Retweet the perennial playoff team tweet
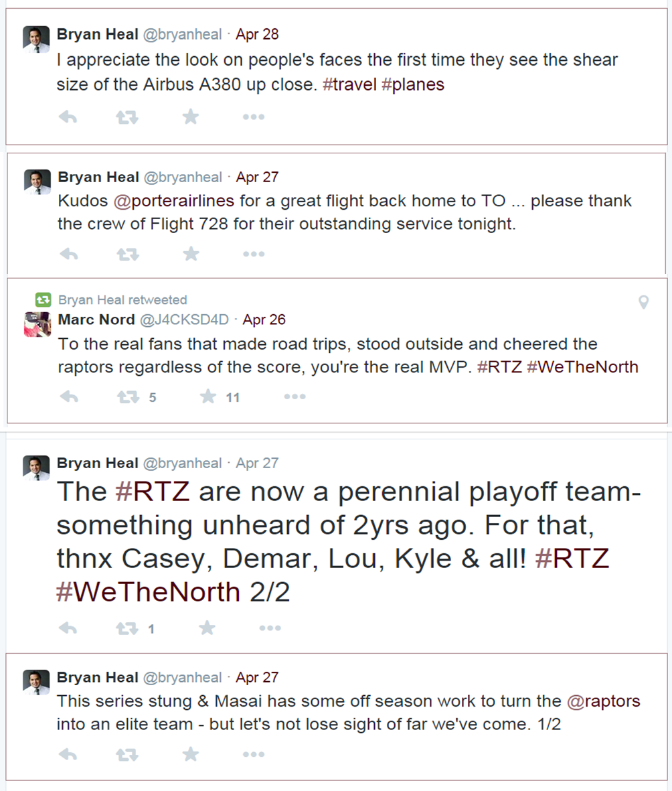Viewport: 672px width, 791px height. pos(127,628)
